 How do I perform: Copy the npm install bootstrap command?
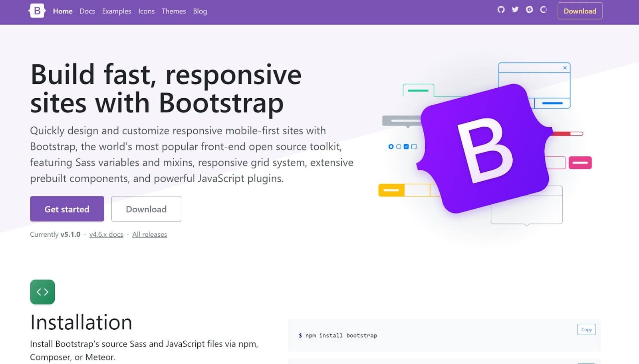pyautogui.click(x=585, y=329)
